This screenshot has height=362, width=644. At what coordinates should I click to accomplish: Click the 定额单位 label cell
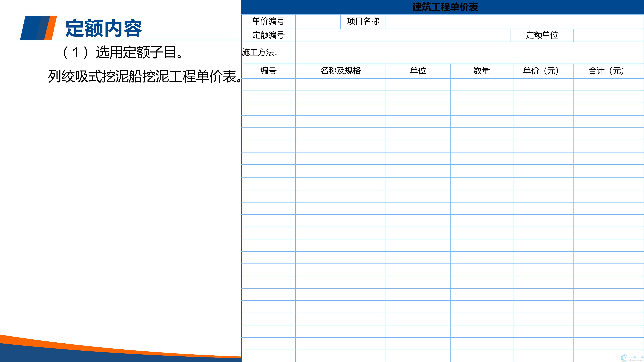[542, 35]
